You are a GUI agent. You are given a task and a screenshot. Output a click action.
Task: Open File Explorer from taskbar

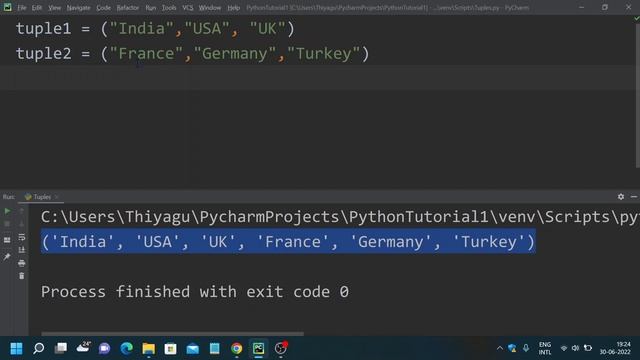tap(149, 349)
